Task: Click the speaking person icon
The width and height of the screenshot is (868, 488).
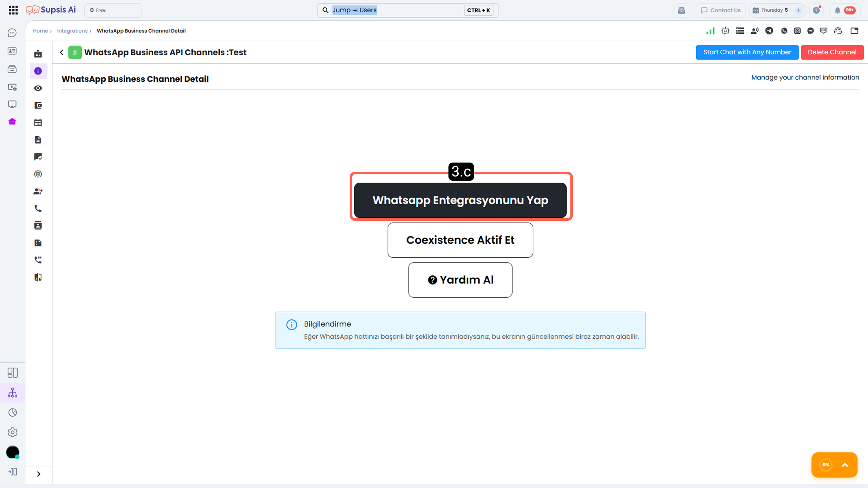Action: point(755,31)
